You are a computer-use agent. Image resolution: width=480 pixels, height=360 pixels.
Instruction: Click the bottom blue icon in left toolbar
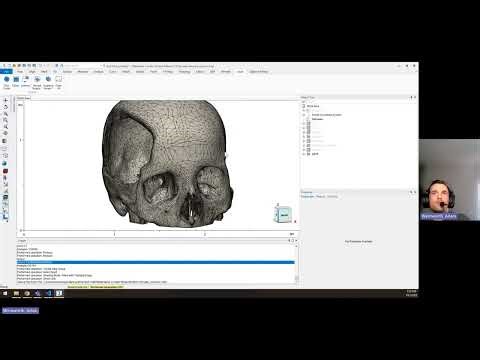[x=5, y=217]
